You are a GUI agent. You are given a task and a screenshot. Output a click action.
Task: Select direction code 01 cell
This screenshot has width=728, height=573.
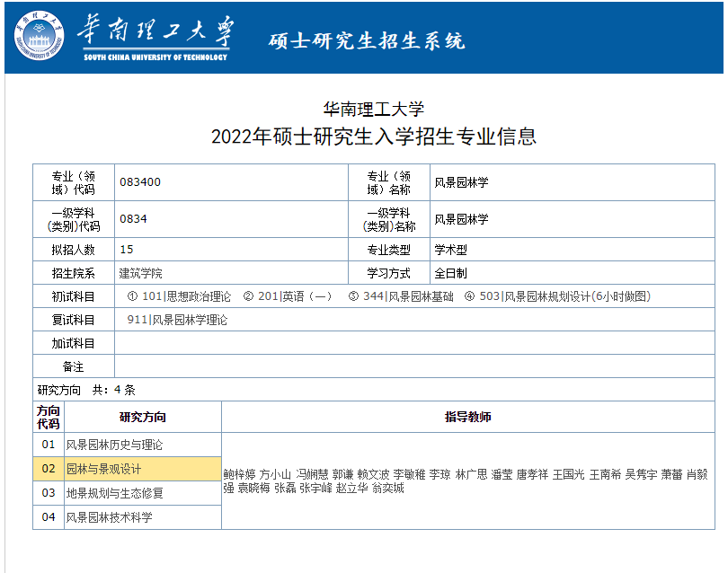click(49, 445)
